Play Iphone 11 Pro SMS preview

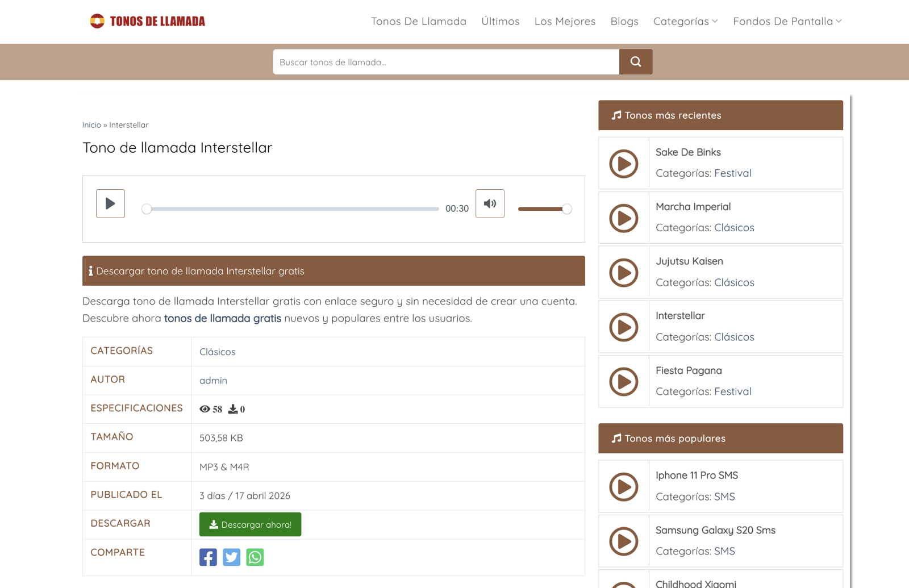624,487
